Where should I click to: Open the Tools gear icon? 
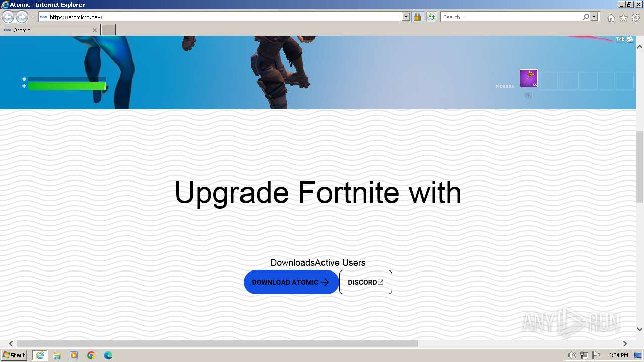click(x=636, y=18)
